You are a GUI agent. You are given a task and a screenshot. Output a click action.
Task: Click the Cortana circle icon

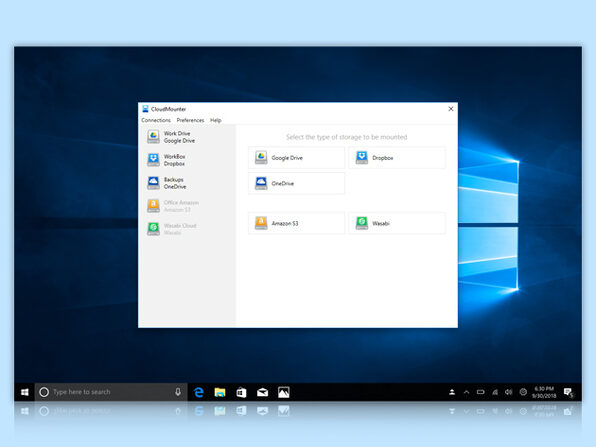click(44, 392)
